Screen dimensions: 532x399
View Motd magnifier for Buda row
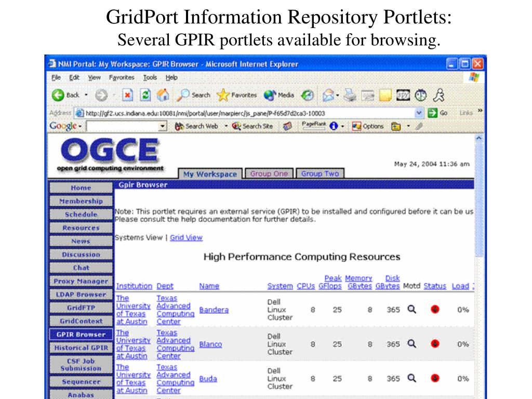point(411,378)
